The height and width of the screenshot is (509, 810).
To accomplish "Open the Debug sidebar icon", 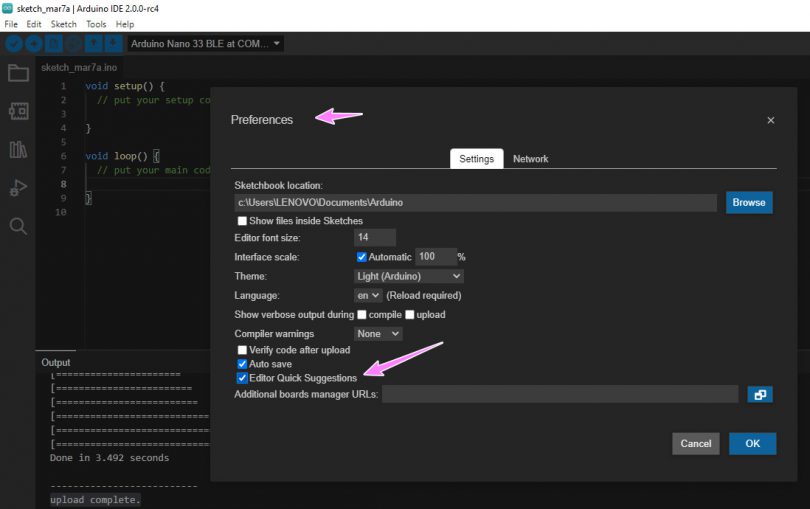I will [x=18, y=187].
